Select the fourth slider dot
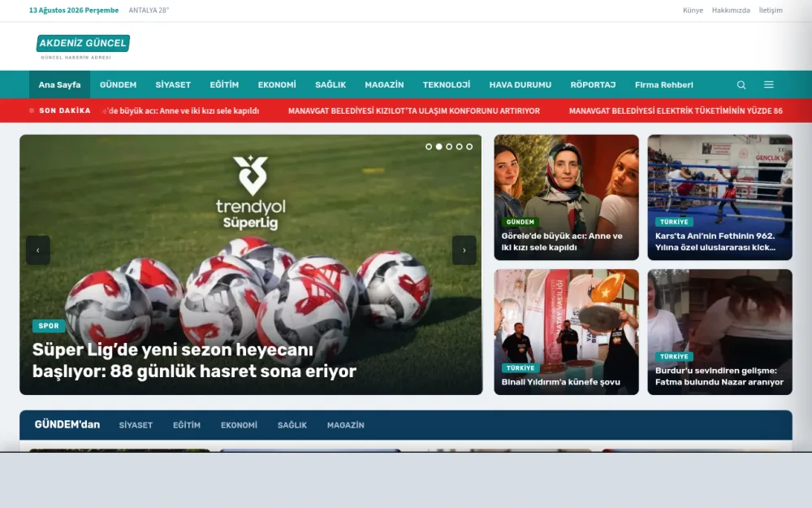This screenshot has width=812, height=508. pyautogui.click(x=460, y=146)
